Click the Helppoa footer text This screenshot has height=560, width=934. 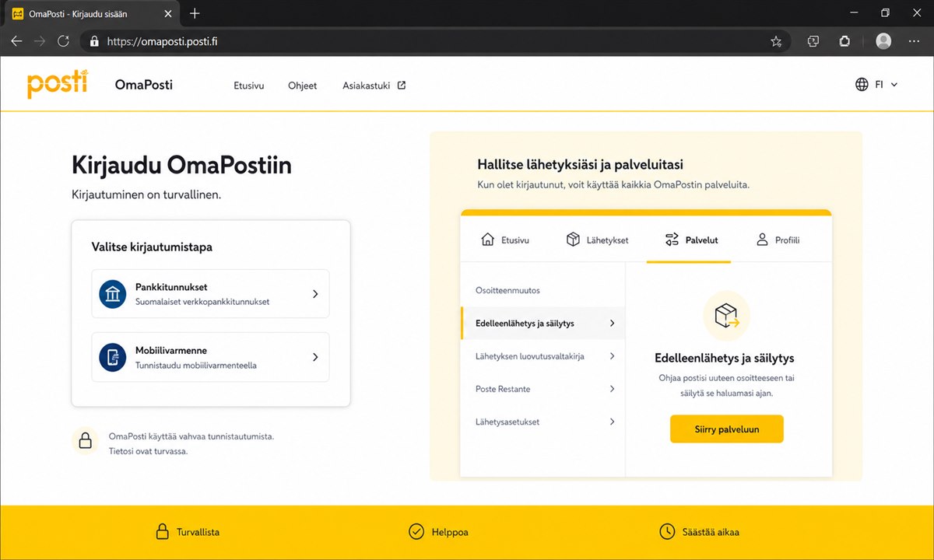click(x=450, y=532)
